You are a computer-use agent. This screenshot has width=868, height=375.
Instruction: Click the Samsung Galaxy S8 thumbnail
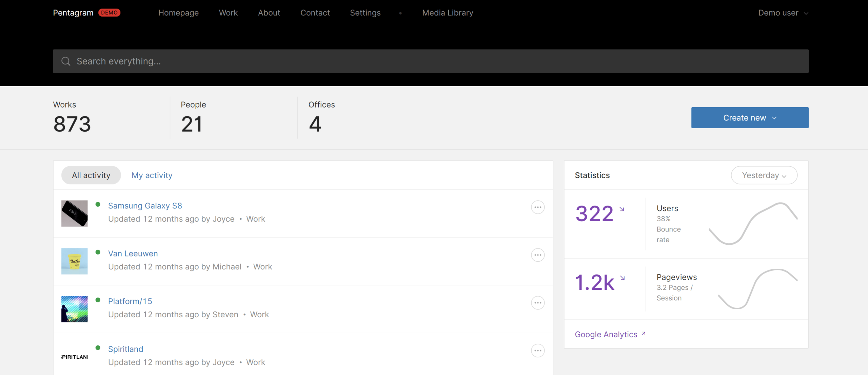click(75, 213)
